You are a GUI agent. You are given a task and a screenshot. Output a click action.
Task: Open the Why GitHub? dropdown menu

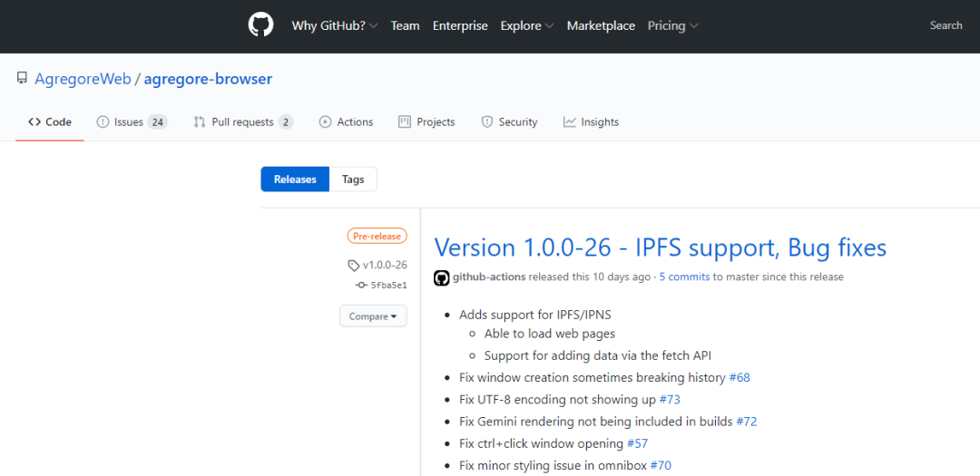pyautogui.click(x=334, y=25)
